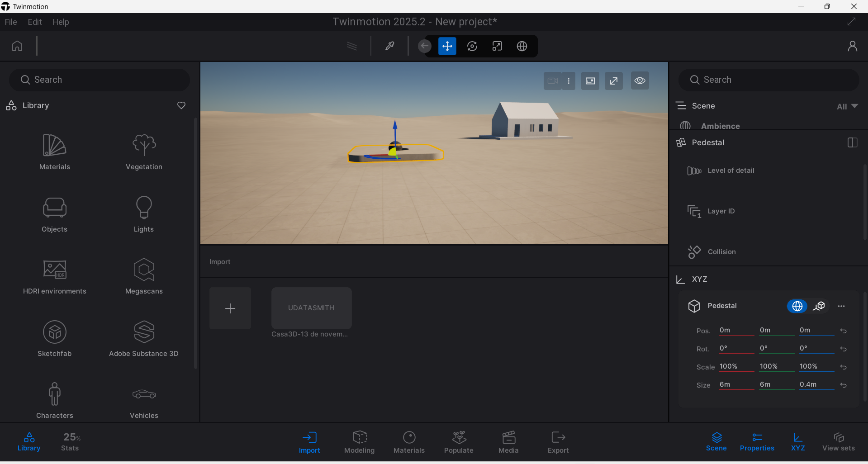This screenshot has width=868, height=464.
Task: Open Pedestal transform more options menu
Action: coord(841,306)
